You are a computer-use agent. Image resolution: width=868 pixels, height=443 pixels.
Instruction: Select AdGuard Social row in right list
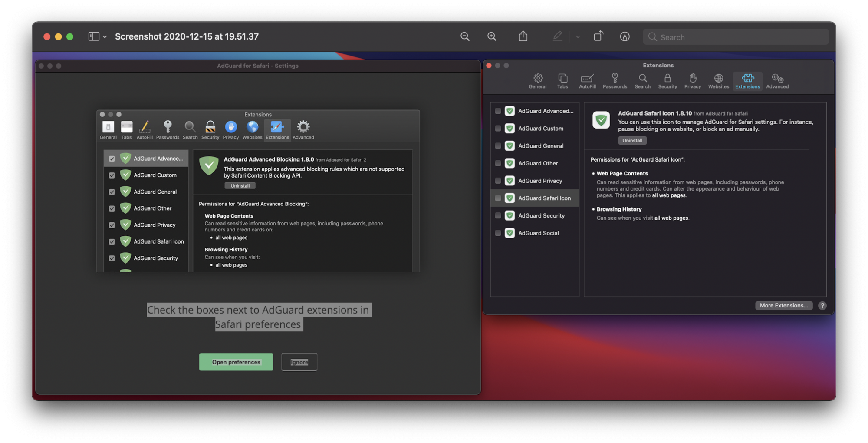pos(535,233)
